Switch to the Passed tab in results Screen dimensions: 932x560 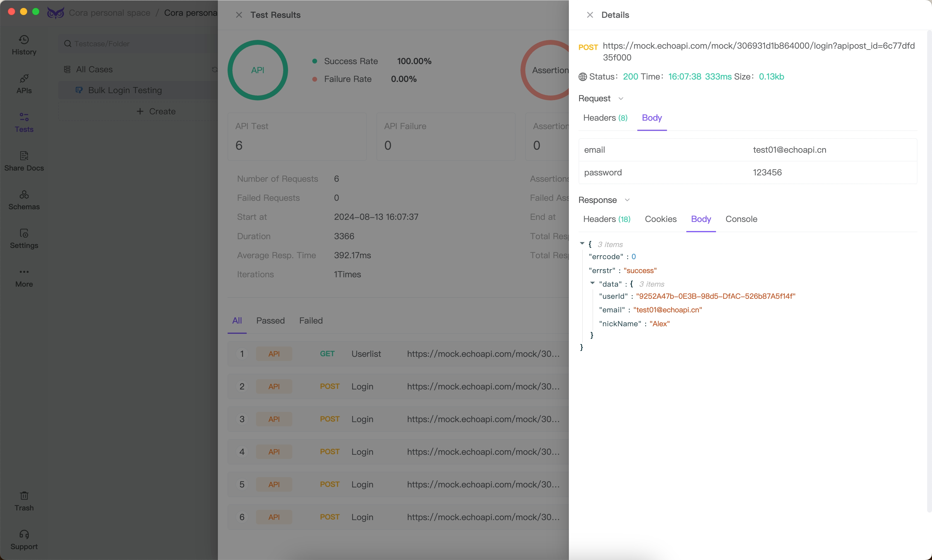(270, 321)
